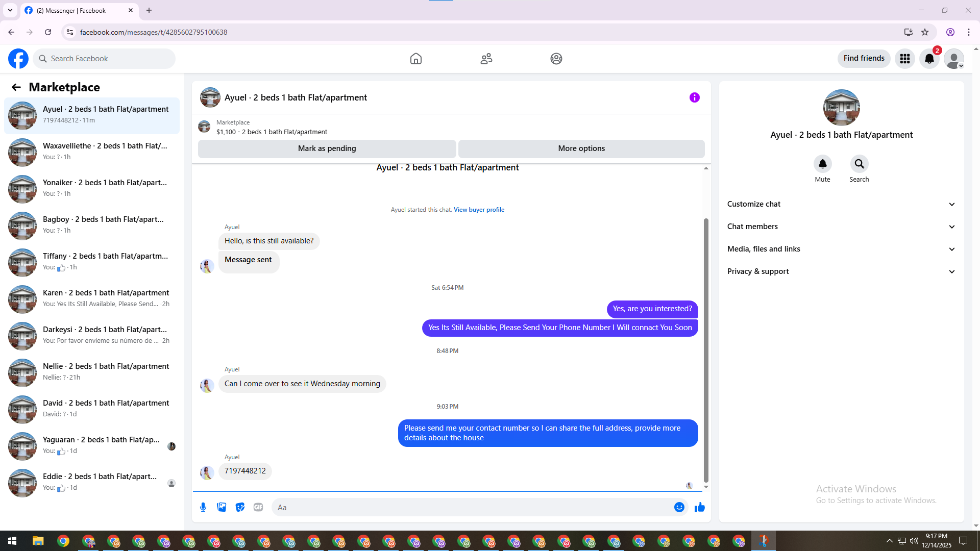Screen dimensions: 980x551
Task: Open the Facebook apps grid menu
Action: coord(904,59)
